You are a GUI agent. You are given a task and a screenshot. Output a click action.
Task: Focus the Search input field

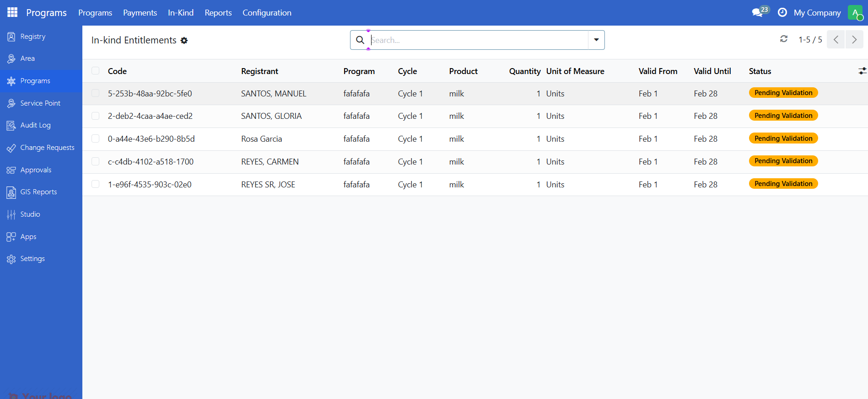[x=478, y=40]
